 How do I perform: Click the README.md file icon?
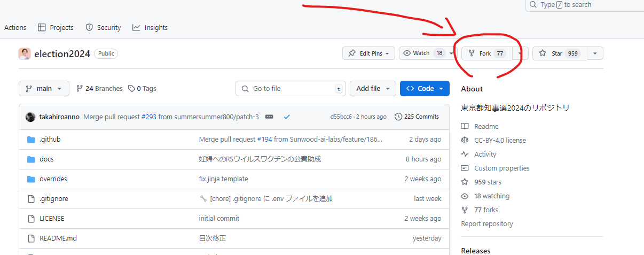point(30,238)
